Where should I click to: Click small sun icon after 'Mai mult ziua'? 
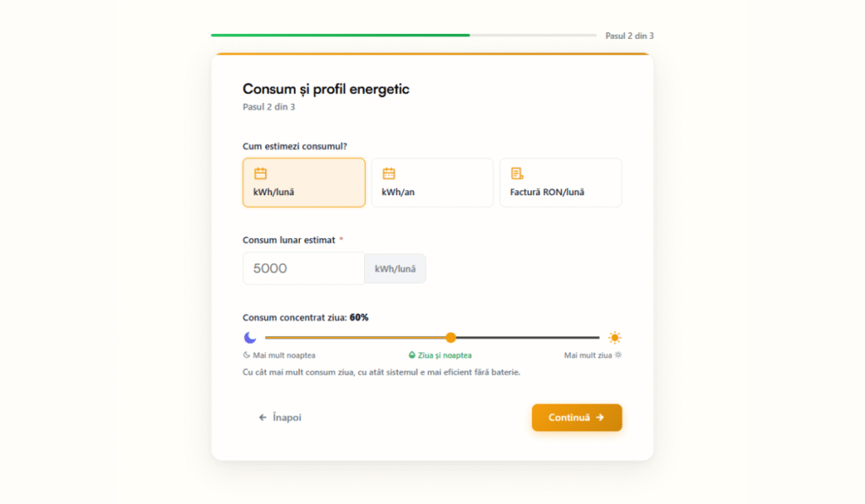tap(618, 355)
